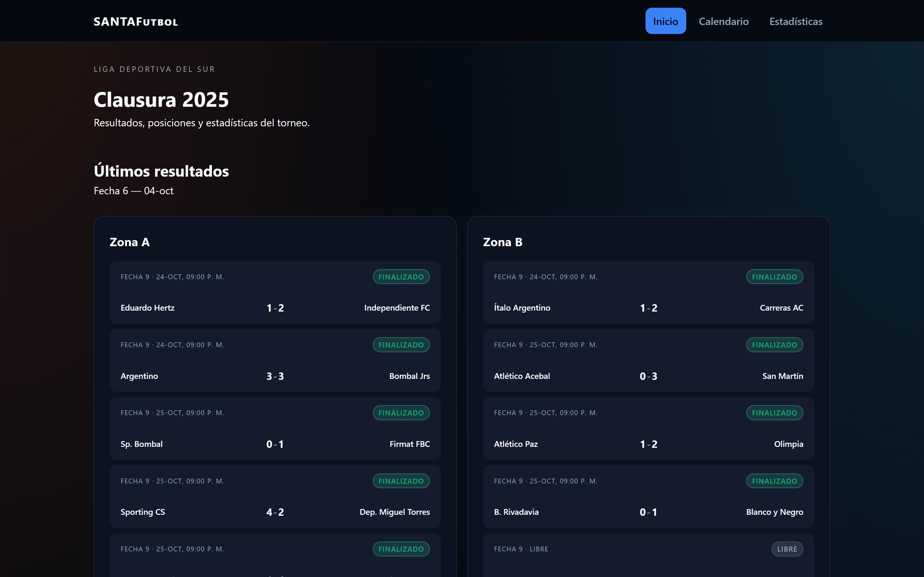Open Eduardo Hertz vs Independiente FC match
This screenshot has width=924, height=577.
click(x=275, y=292)
